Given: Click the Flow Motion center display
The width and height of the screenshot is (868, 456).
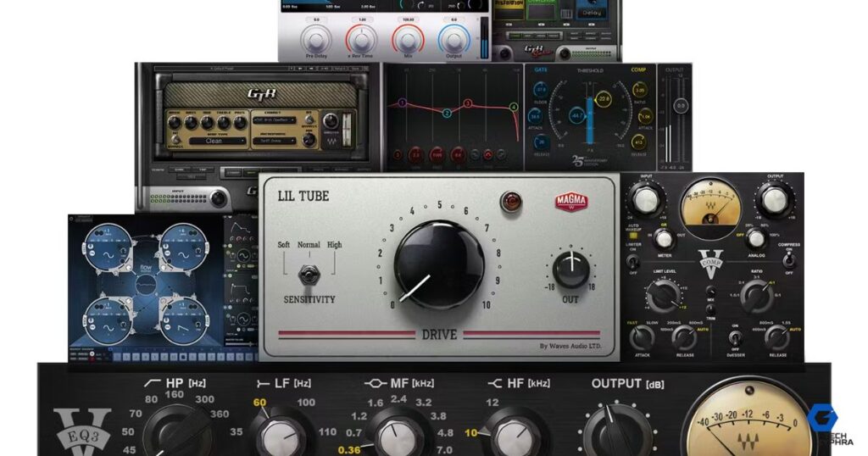Looking at the screenshot, I should (146, 286).
